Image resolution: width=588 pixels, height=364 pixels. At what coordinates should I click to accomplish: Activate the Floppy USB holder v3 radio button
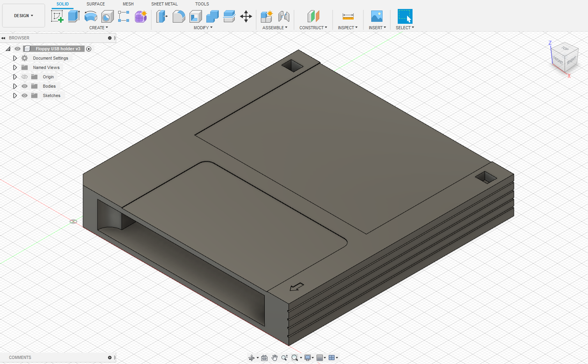pos(89,49)
